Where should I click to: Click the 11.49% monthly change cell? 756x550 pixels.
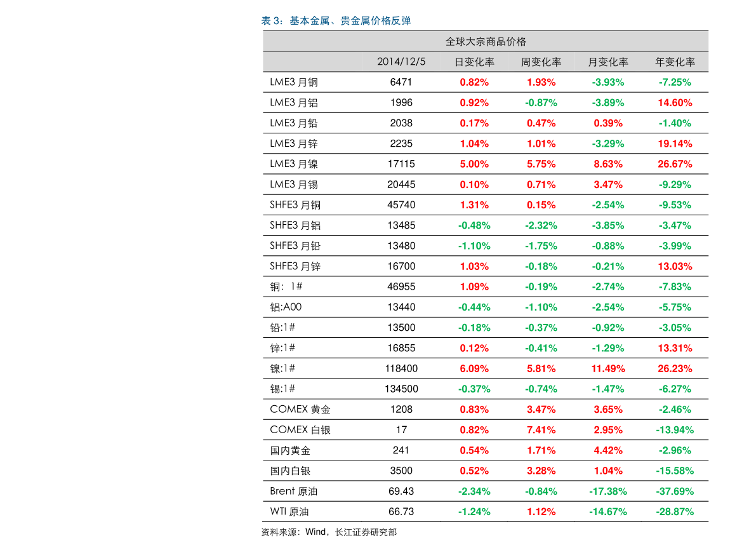(608, 368)
